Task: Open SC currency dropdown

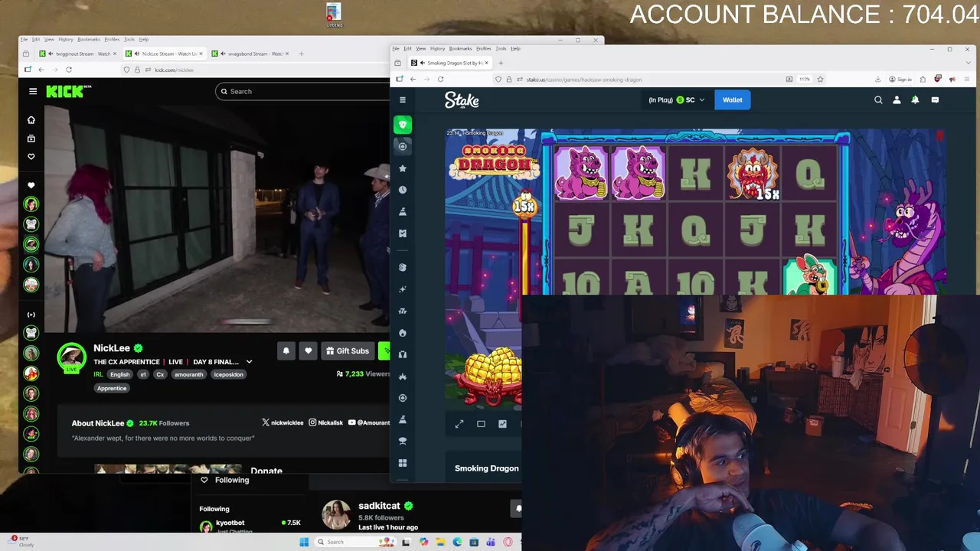Action: (x=678, y=99)
